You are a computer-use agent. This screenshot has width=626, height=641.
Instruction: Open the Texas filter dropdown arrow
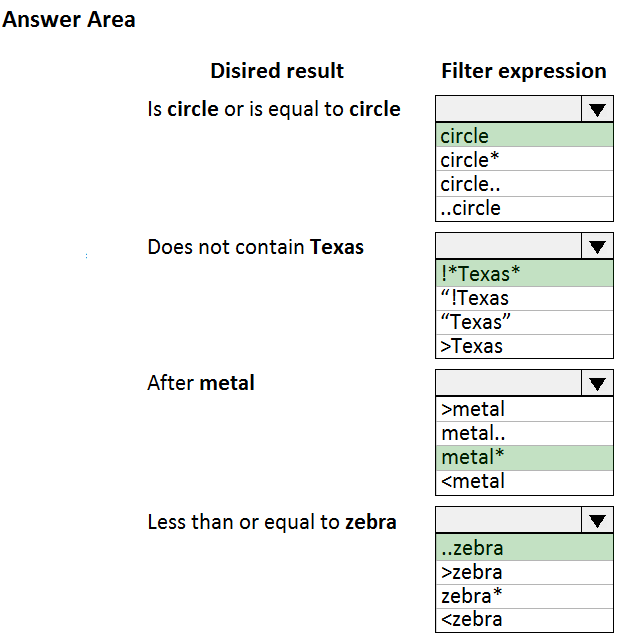click(597, 246)
